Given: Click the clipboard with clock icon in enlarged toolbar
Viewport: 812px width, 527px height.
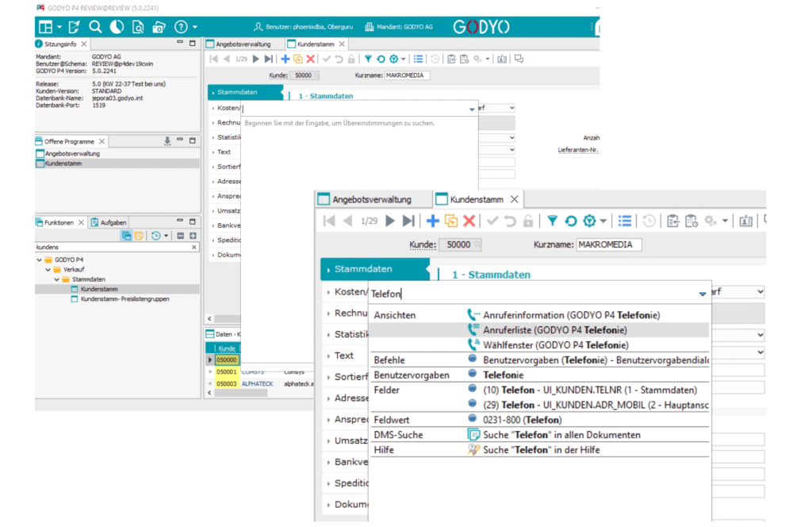Looking at the screenshot, I should pyautogui.click(x=691, y=221).
